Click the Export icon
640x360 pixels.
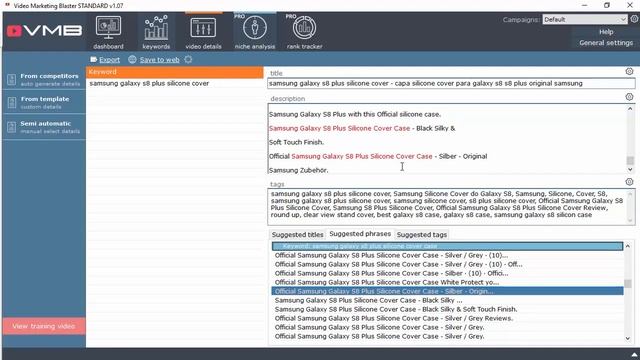point(93,60)
